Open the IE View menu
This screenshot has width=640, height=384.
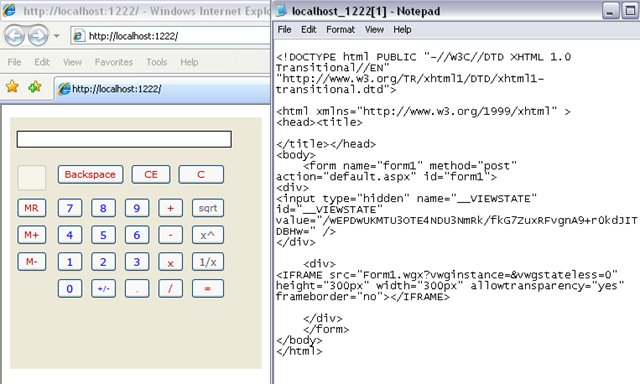point(72,62)
